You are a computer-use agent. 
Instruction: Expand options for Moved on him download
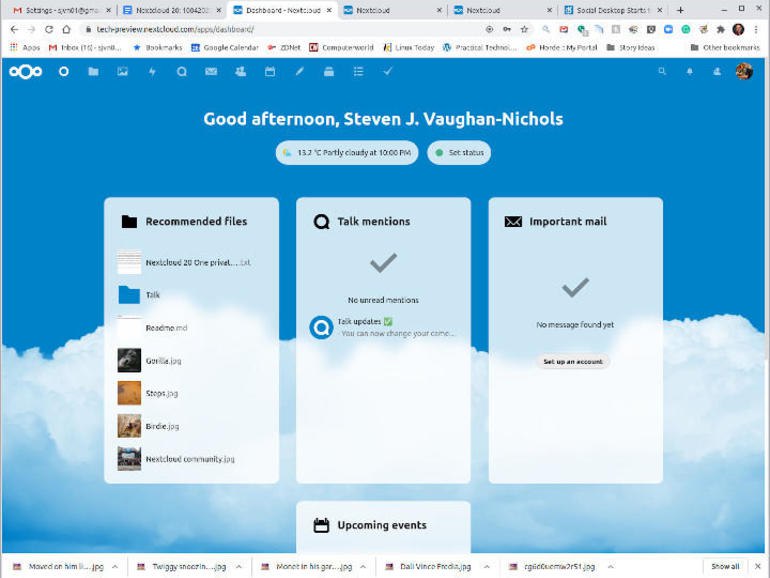[115, 567]
